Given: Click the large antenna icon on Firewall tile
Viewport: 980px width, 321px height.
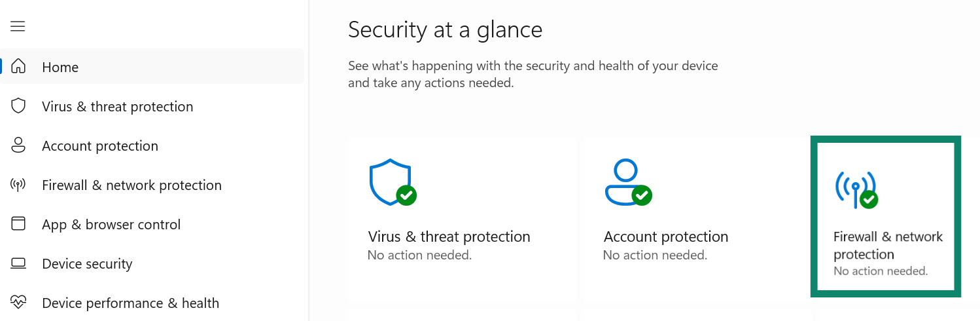Looking at the screenshot, I should point(855,189).
